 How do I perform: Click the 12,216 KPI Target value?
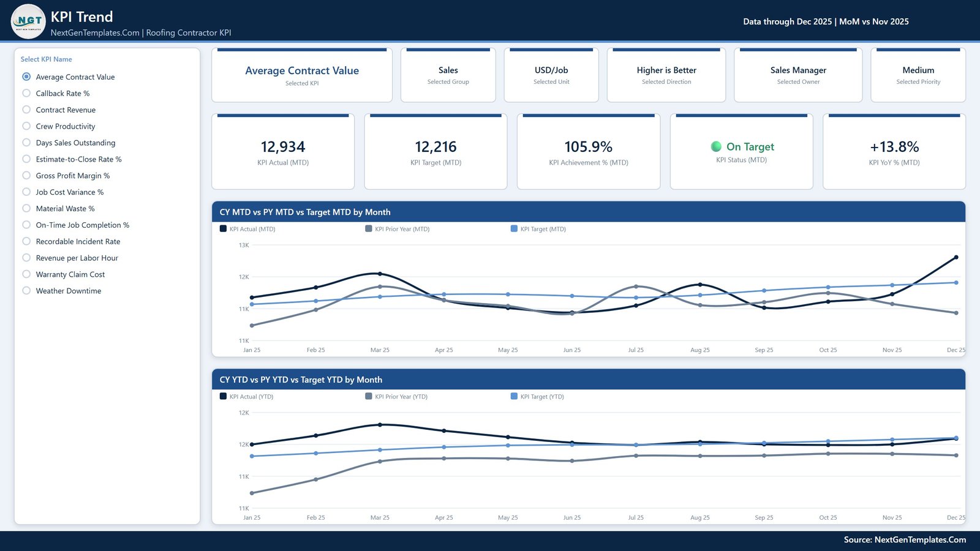click(x=435, y=147)
